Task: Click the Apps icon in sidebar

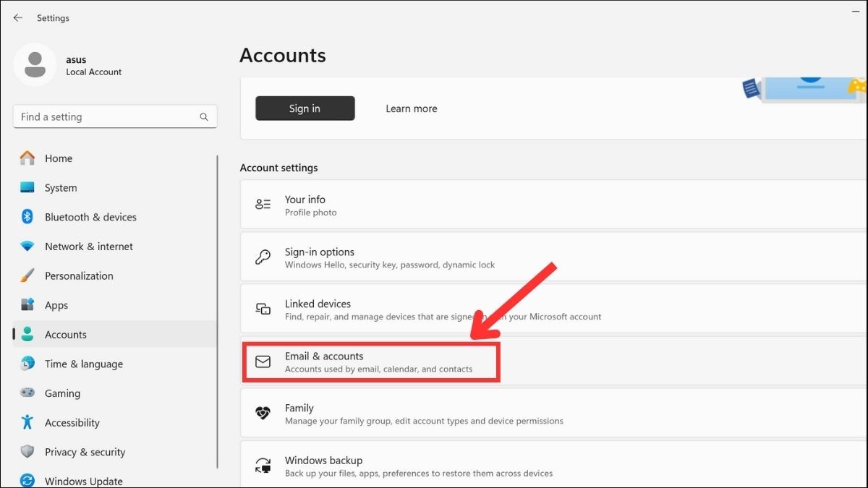Action: click(27, 305)
